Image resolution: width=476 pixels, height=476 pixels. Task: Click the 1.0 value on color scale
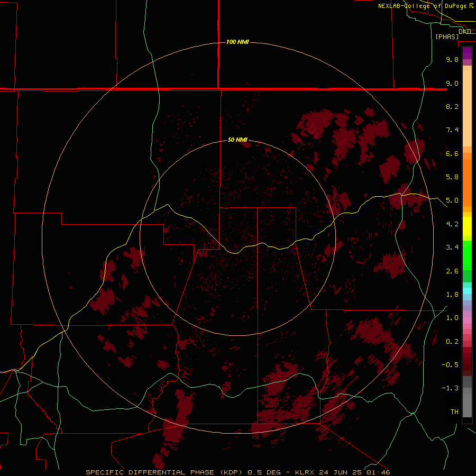tap(452, 318)
